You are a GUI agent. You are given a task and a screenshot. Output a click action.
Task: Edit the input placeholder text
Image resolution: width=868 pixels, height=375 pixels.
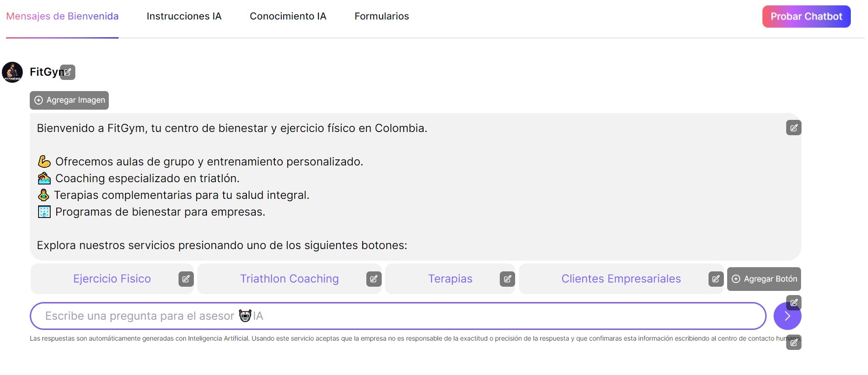[793, 303]
